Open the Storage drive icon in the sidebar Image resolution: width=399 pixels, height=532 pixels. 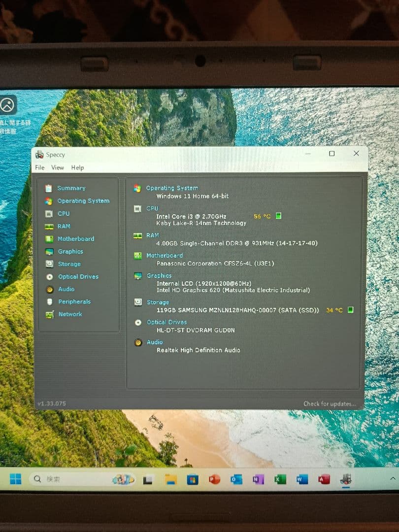49,264
